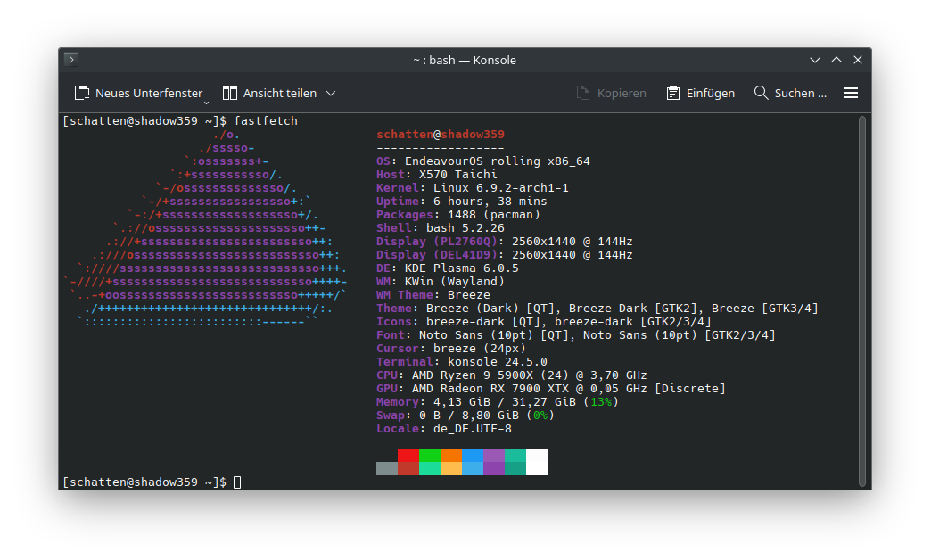The image size is (931, 560).
Task: Open search with Suchen button
Action: [x=790, y=94]
